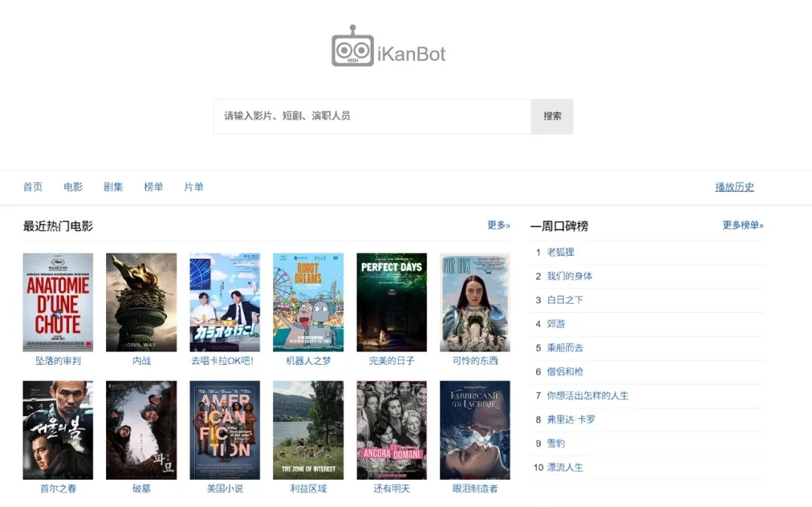
Task: Open the American Fiction poster
Action: pos(224,430)
